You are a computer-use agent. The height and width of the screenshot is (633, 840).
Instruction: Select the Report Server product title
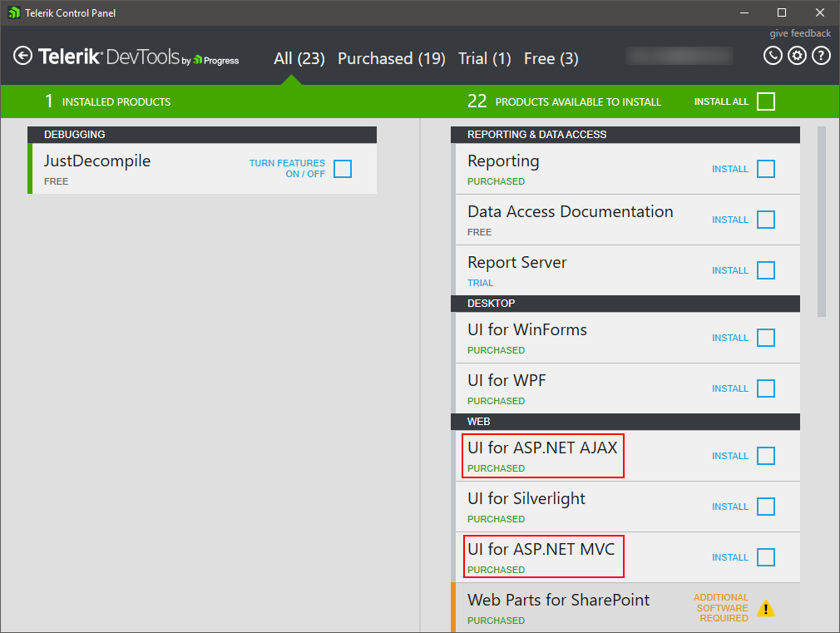tap(517, 263)
